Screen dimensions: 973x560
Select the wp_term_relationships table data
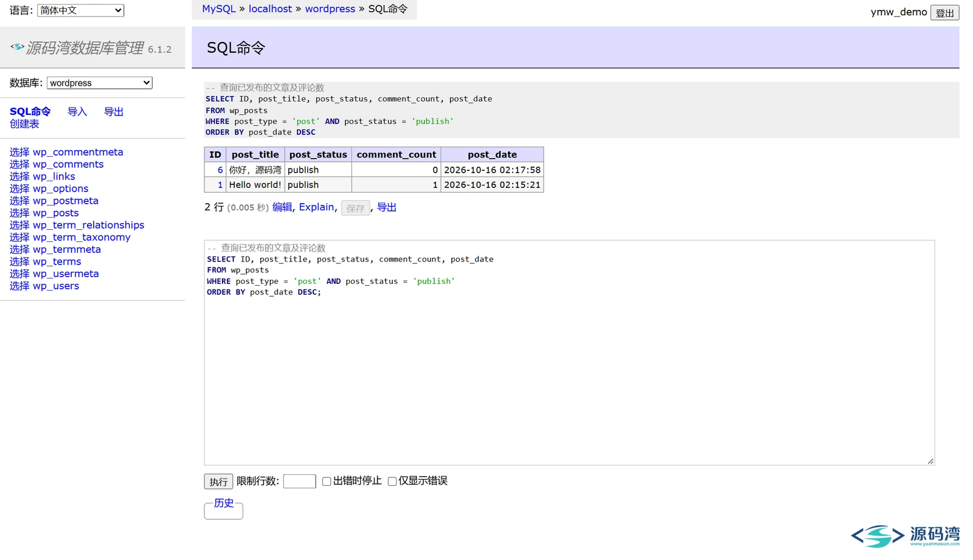pos(19,225)
